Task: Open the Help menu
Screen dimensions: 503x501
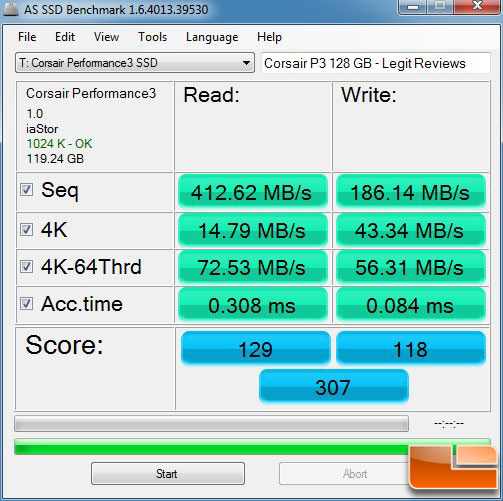Action: (269, 37)
